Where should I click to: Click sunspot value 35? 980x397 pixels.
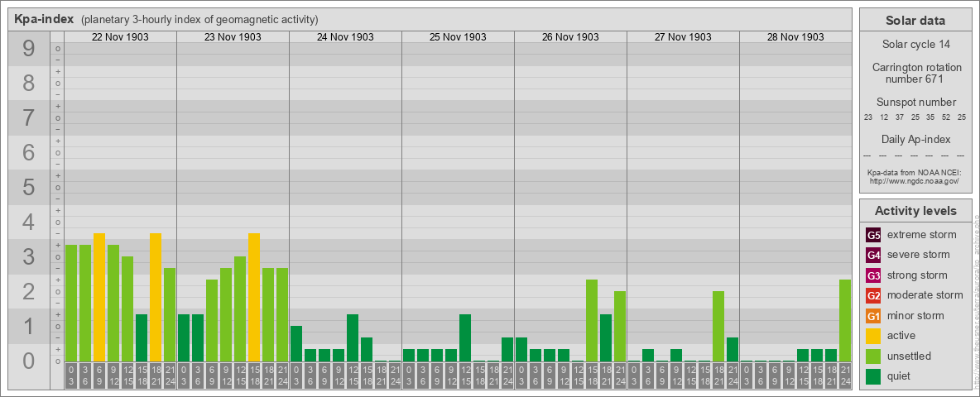(x=930, y=117)
